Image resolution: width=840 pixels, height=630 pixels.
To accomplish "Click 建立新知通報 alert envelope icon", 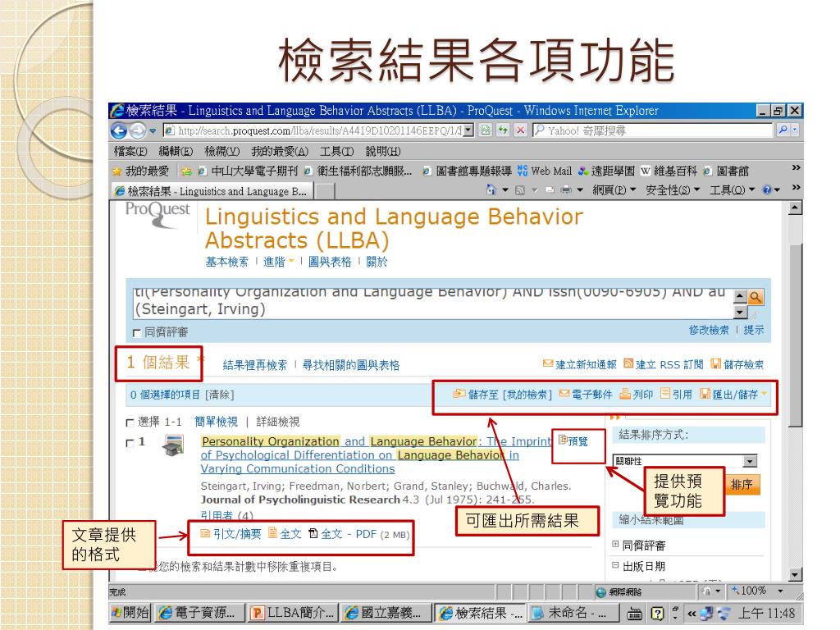I will (547, 363).
